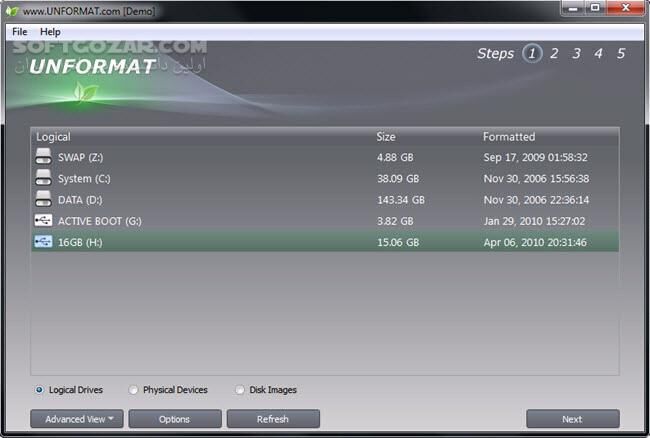Jump to step 2 indicator

tap(554, 54)
